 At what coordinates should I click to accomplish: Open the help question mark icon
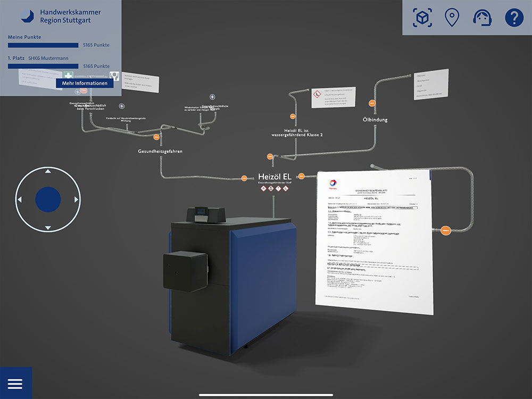pos(514,18)
